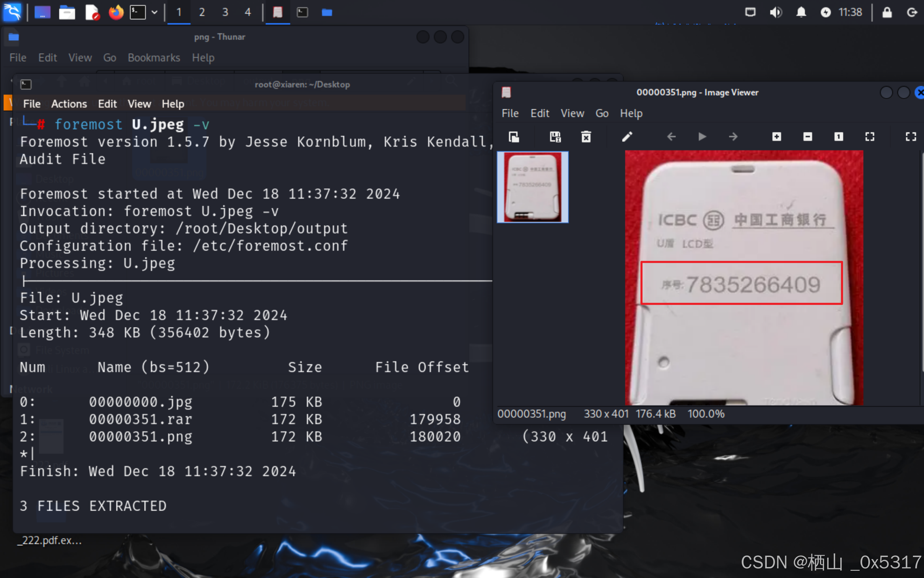
Task: Go to the next image arrow
Action: [733, 136]
